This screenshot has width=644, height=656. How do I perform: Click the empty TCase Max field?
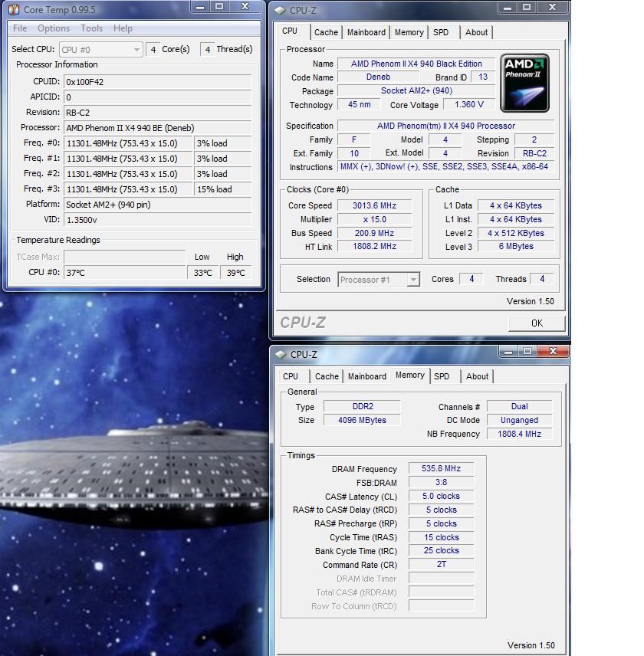[124, 257]
